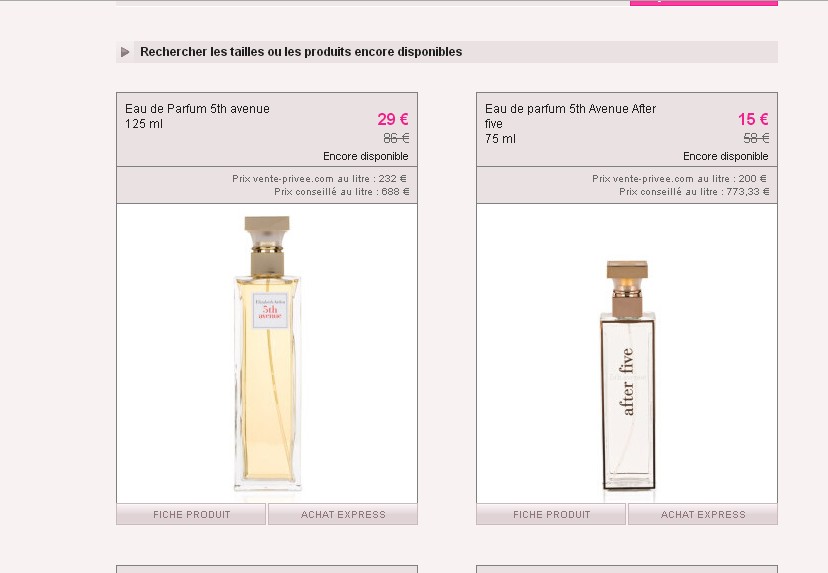Click the pink button at the top right
Viewport: 828px width, 573px height.
coord(703,2)
